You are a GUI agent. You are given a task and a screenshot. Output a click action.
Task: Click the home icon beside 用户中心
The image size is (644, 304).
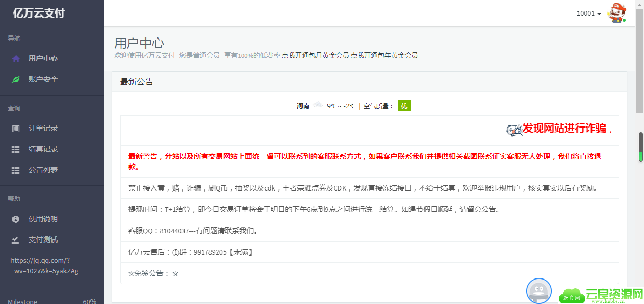tap(16, 59)
